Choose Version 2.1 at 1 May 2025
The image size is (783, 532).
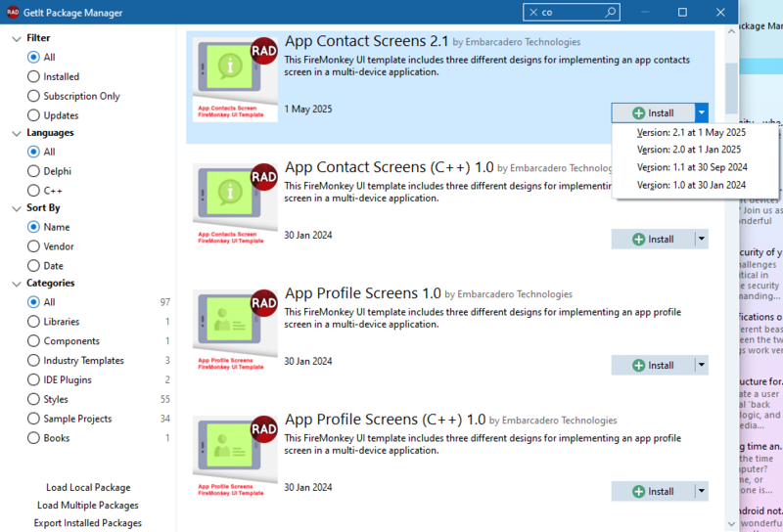[x=691, y=133]
